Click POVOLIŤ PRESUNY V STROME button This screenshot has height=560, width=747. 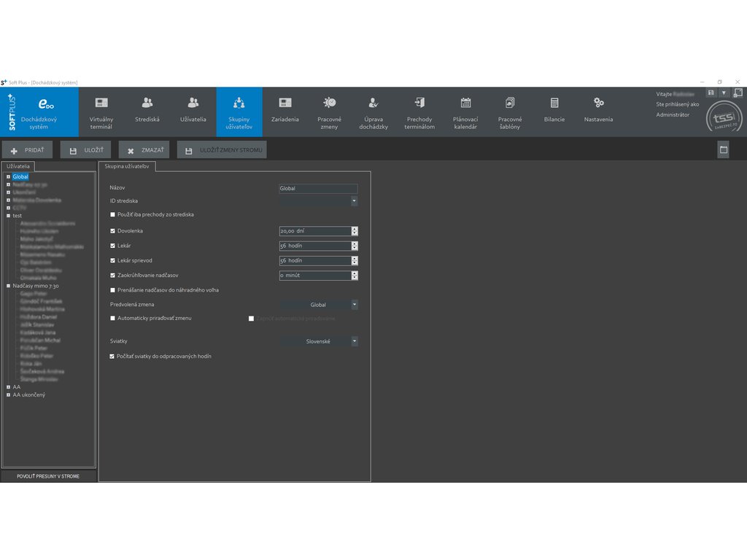(x=48, y=476)
